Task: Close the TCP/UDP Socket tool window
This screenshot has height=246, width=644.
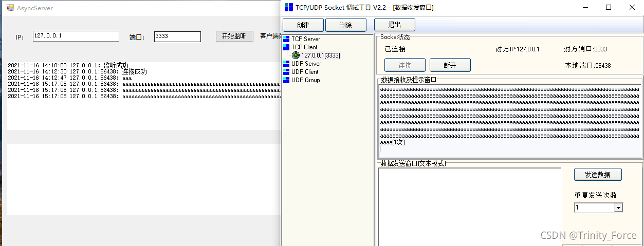Action: [x=632, y=7]
